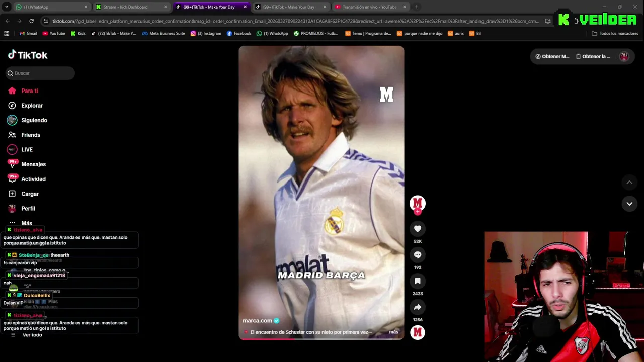Open a new browser tab

417,7
